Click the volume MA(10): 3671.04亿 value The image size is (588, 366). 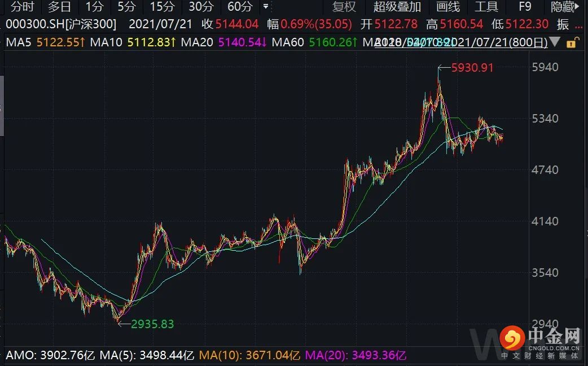click(249, 355)
